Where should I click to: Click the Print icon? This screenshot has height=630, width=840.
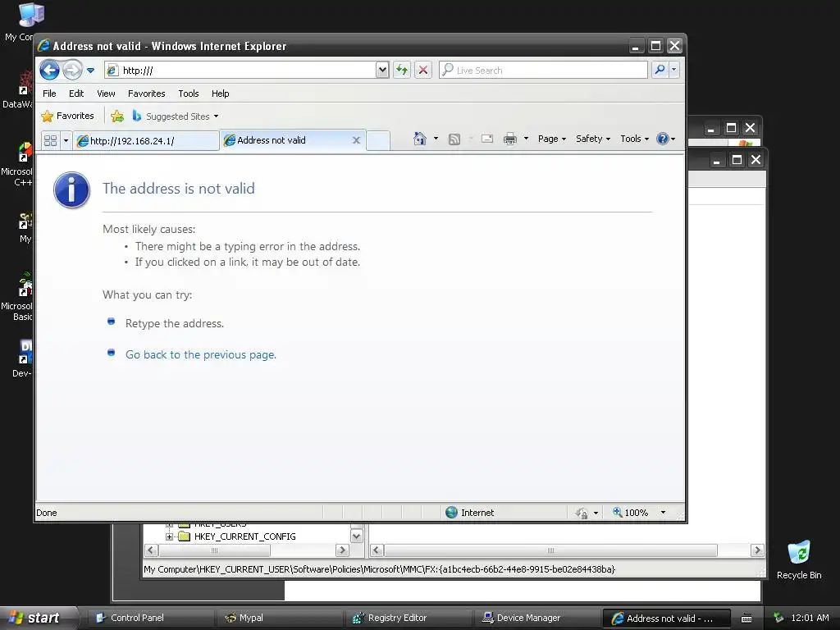510,139
